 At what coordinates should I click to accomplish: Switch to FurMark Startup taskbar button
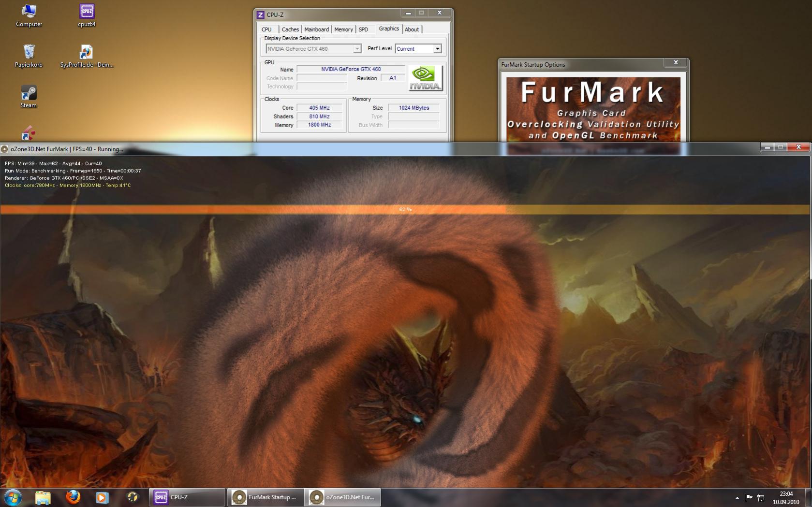(265, 497)
